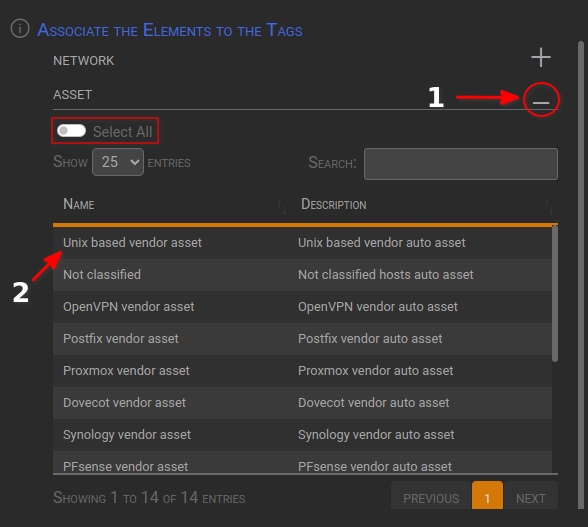Click 'Unix based vendor auto asset' description

click(x=381, y=243)
